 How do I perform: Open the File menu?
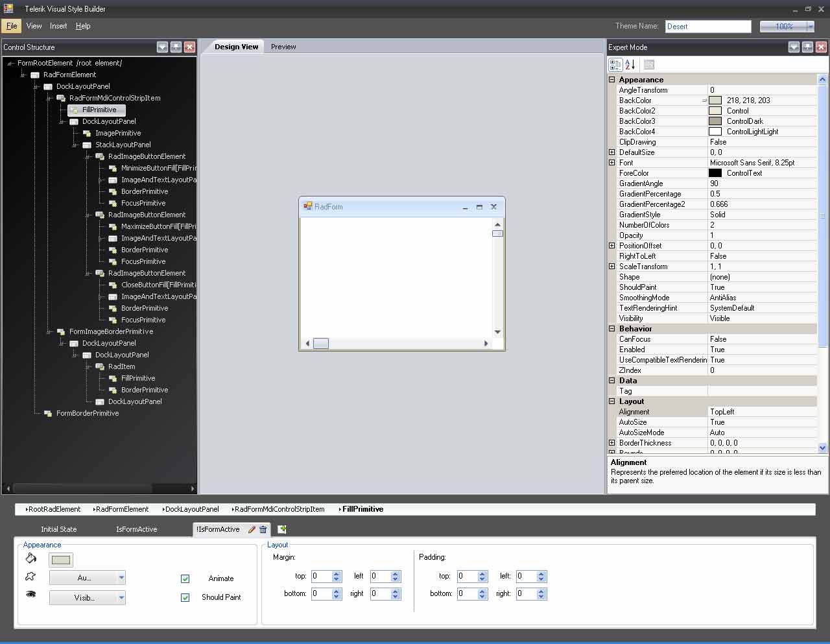(x=12, y=26)
